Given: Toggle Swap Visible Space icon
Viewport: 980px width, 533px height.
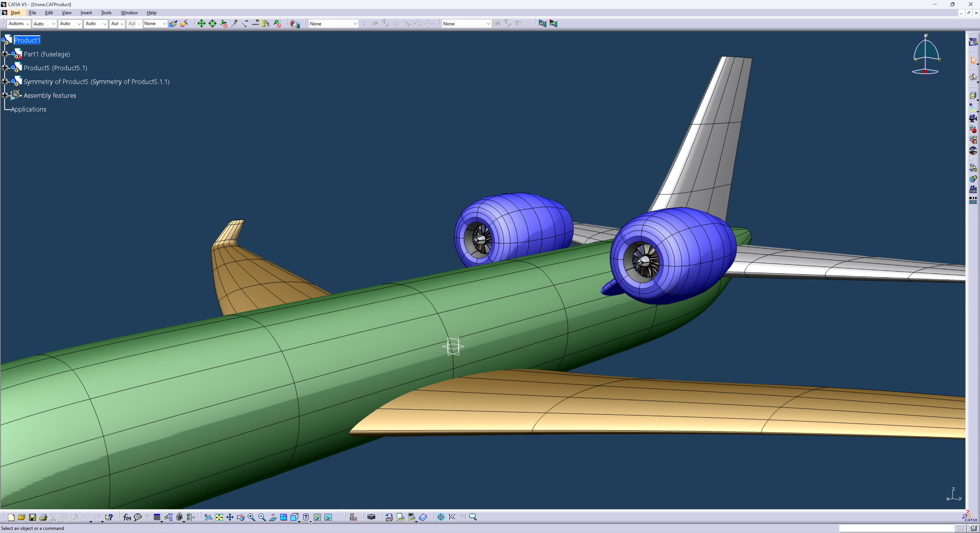Looking at the screenshot, I should coord(328,517).
